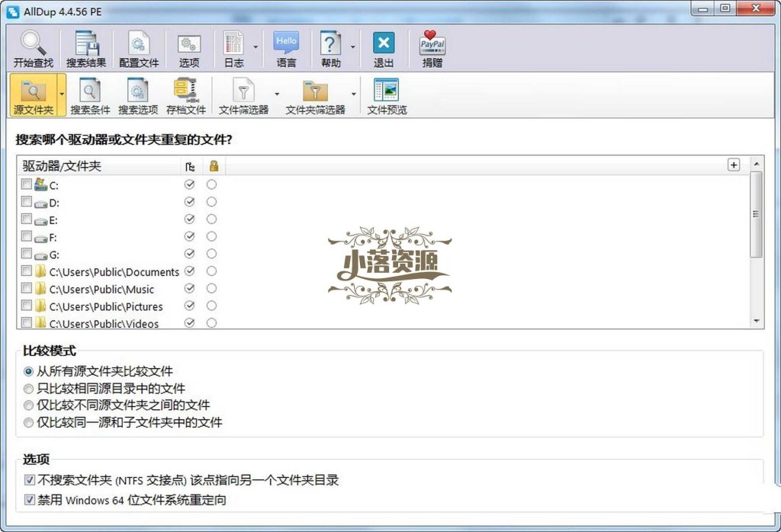Check the G: drive checkbox
The height and width of the screenshot is (532, 781).
coord(27,253)
